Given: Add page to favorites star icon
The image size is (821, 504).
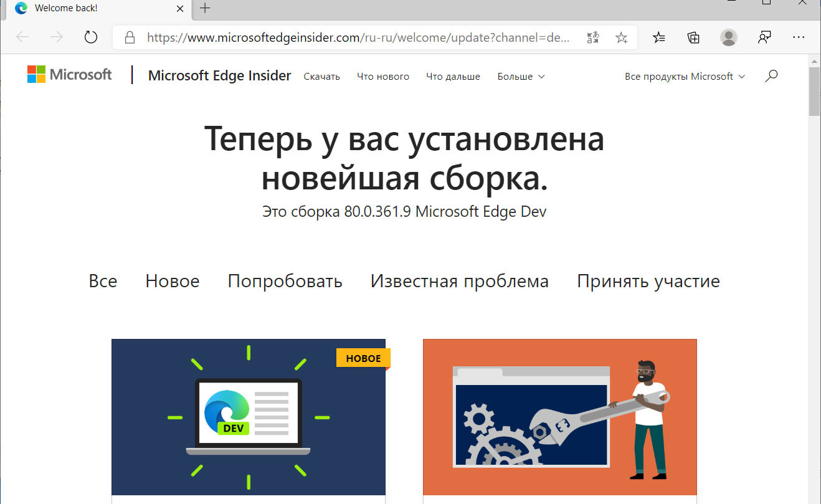Looking at the screenshot, I should 621,38.
